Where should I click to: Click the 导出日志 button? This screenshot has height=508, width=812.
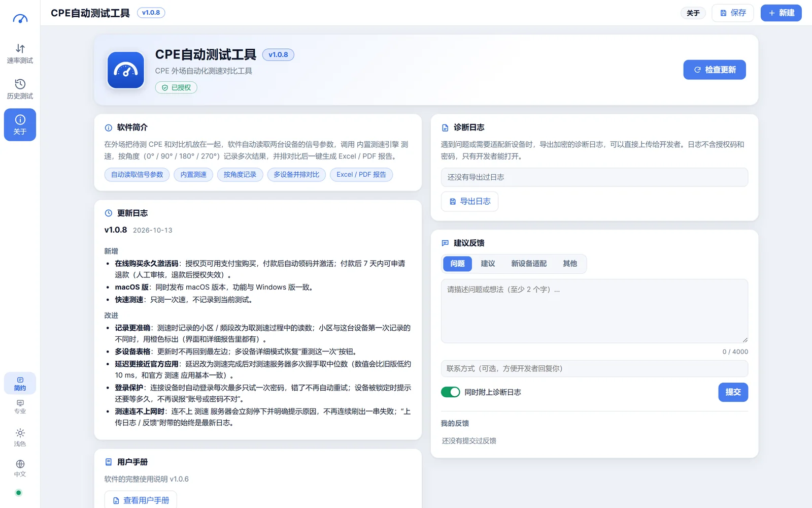coord(469,202)
